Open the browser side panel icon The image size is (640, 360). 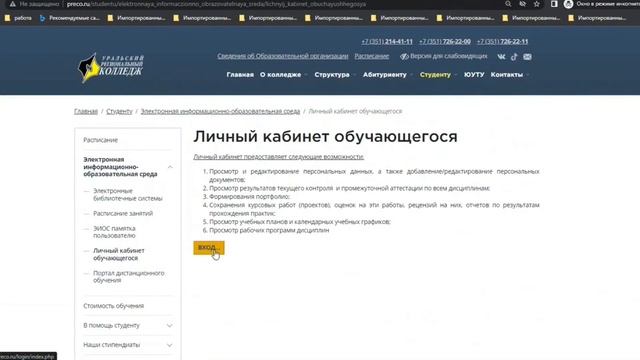554,4
